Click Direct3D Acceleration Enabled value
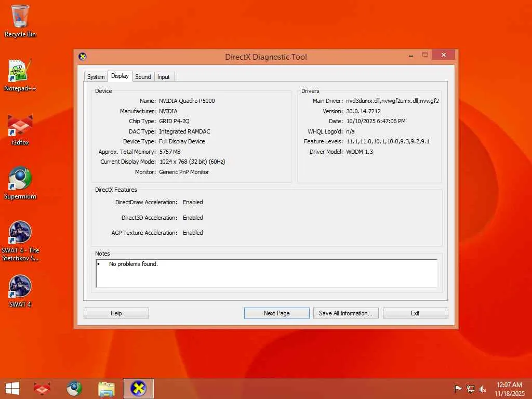Viewport: 532px width, 399px height. click(193, 218)
